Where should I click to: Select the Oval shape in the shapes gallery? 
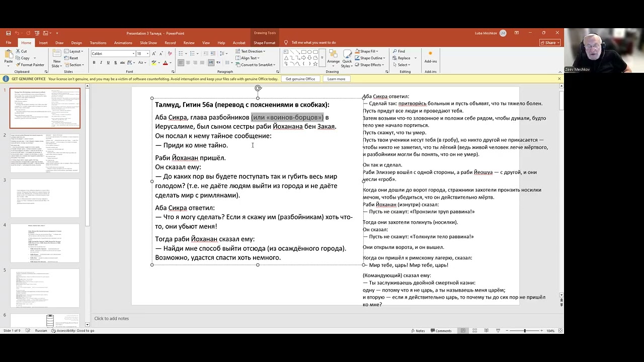tap(309, 52)
